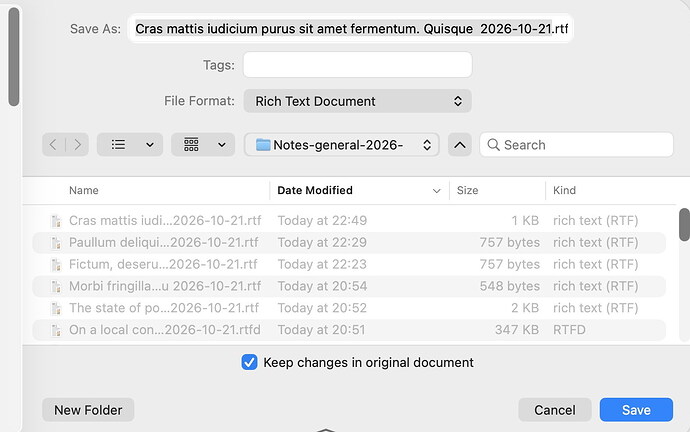Click the forward navigation arrow
690x432 pixels.
pos(77,145)
